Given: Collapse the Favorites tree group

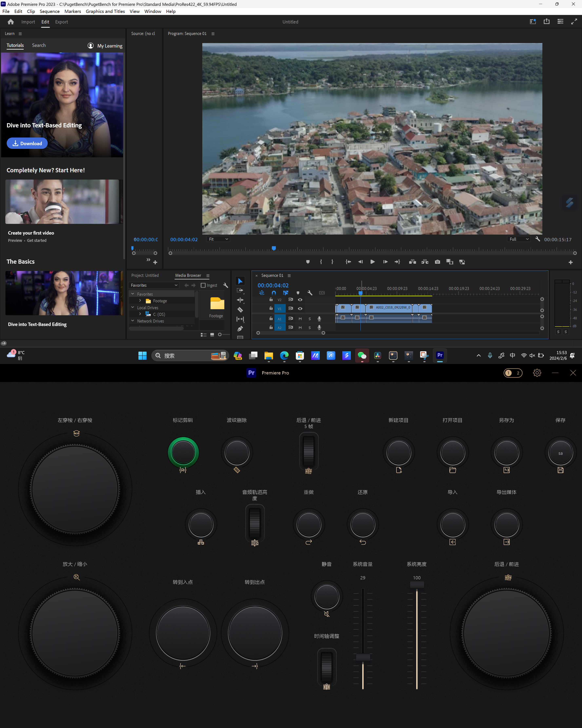Looking at the screenshot, I should click(x=133, y=294).
